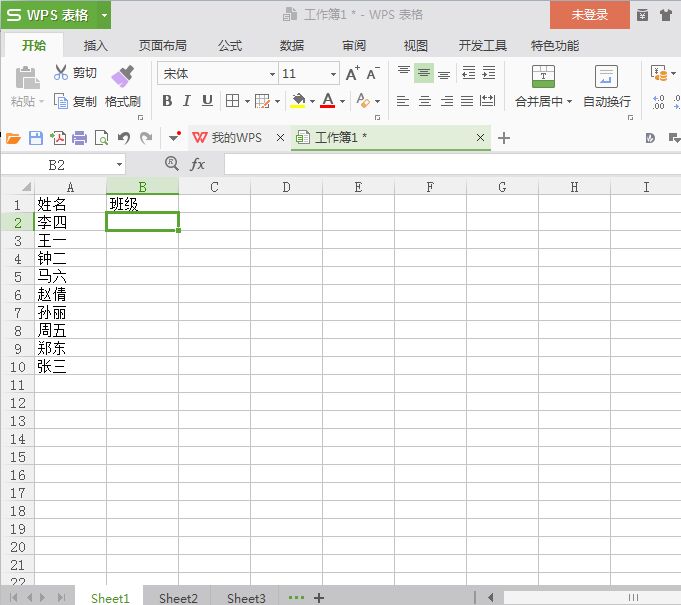Toggle Bold formatting
The width and height of the screenshot is (681, 605).
[167, 101]
